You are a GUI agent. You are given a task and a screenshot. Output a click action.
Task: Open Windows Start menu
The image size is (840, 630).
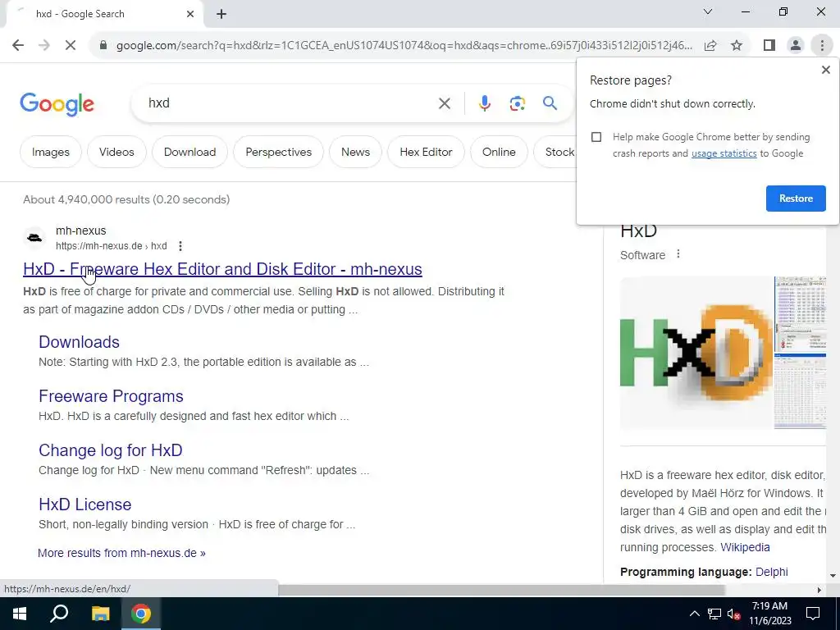(x=20, y=614)
